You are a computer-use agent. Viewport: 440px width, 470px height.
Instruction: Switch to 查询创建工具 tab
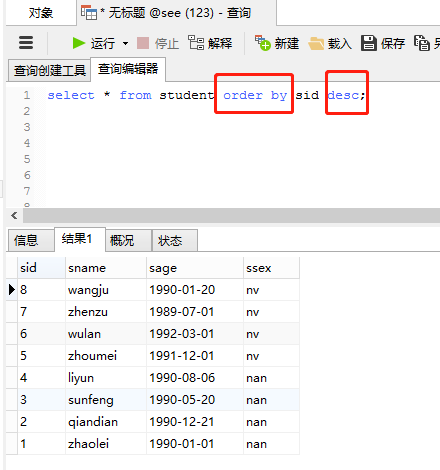click(x=49, y=70)
